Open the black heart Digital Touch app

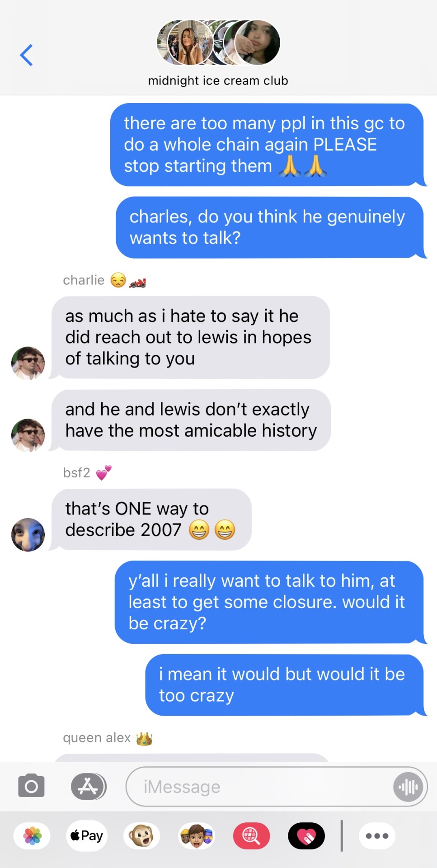306,836
